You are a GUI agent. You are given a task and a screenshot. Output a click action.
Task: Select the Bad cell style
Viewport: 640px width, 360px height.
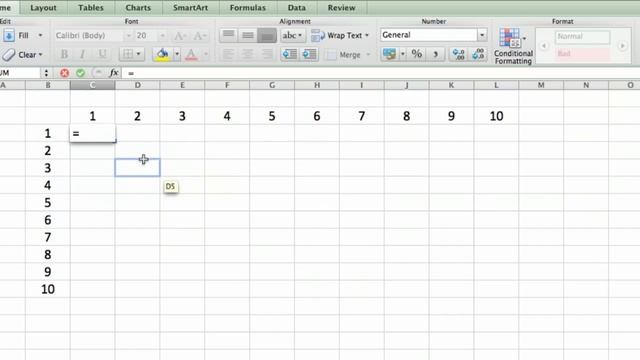coord(582,53)
